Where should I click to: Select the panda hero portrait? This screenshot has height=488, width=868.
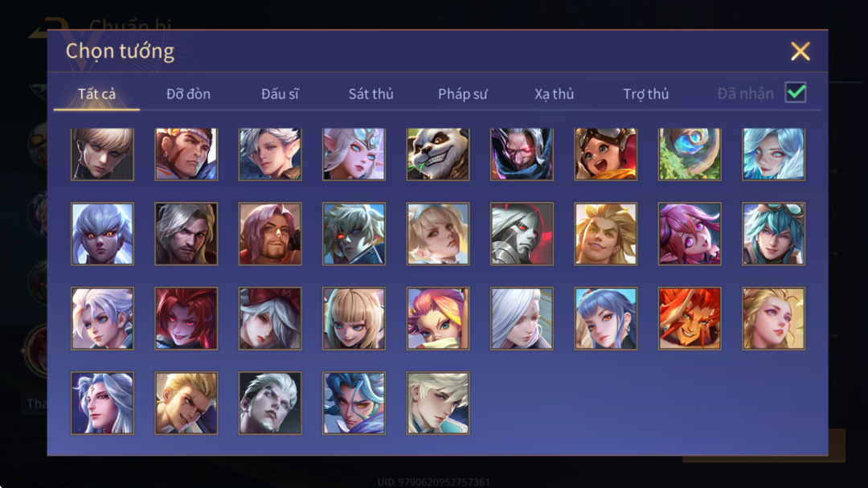pyautogui.click(x=438, y=154)
